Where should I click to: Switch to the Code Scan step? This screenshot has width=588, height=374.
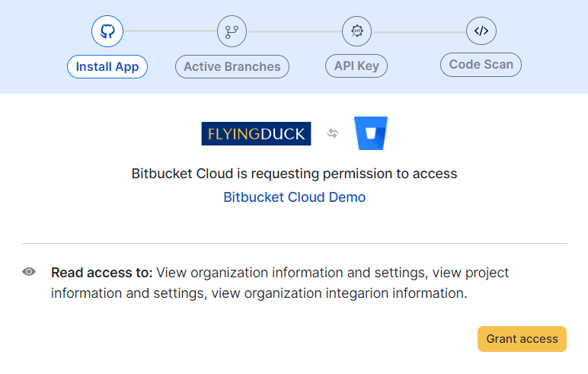(481, 65)
